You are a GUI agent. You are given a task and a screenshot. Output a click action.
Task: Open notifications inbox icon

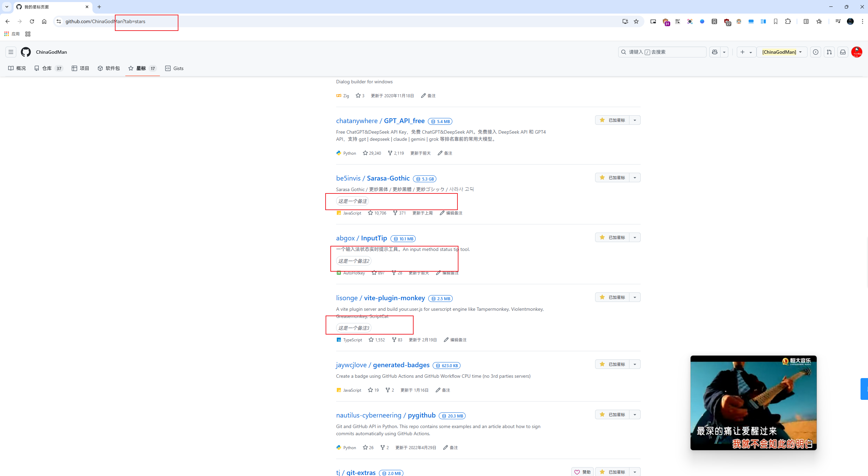[843, 52]
